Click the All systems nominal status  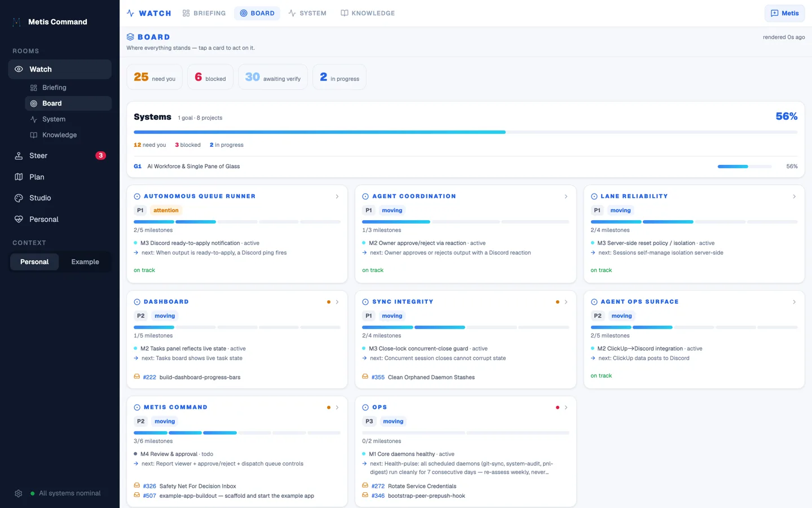(x=65, y=493)
